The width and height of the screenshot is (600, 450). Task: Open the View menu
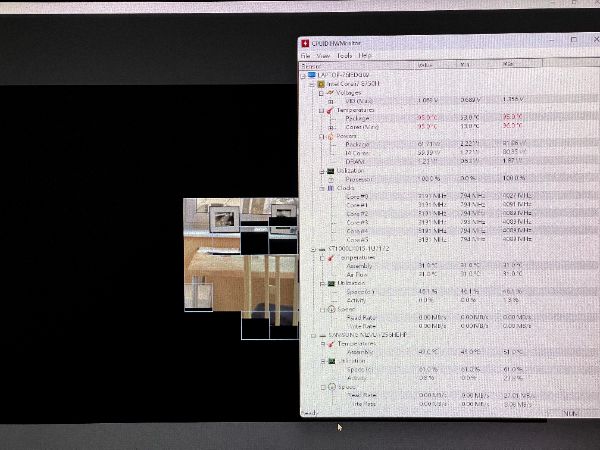tap(323, 56)
